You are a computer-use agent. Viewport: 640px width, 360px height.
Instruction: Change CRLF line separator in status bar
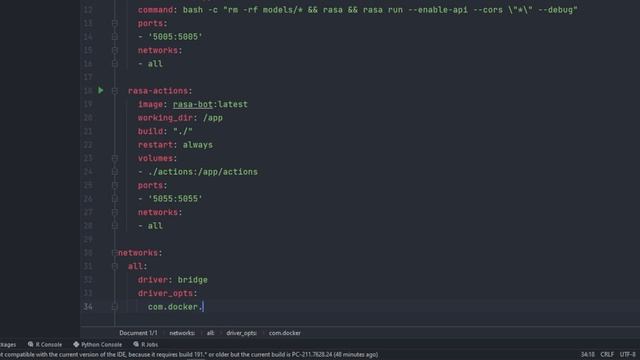click(607, 354)
